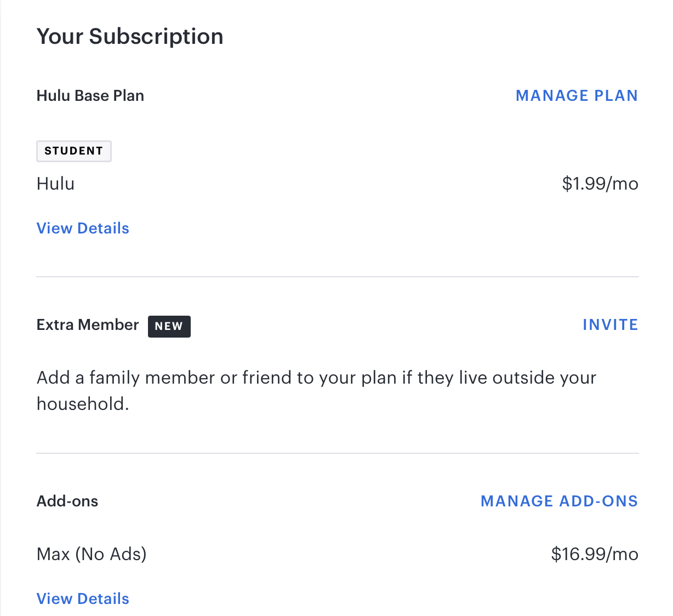Click the $16.99/mo price
Screen dimensions: 673x616
[595, 555]
